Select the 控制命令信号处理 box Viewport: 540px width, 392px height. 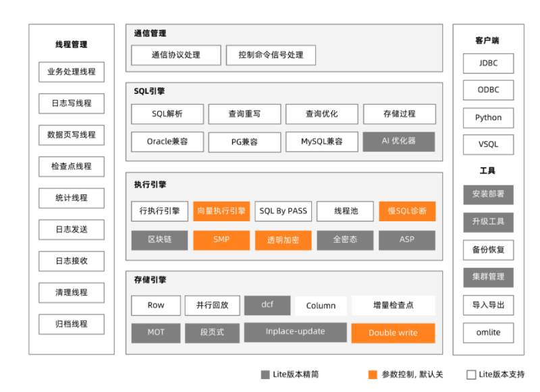tap(270, 55)
